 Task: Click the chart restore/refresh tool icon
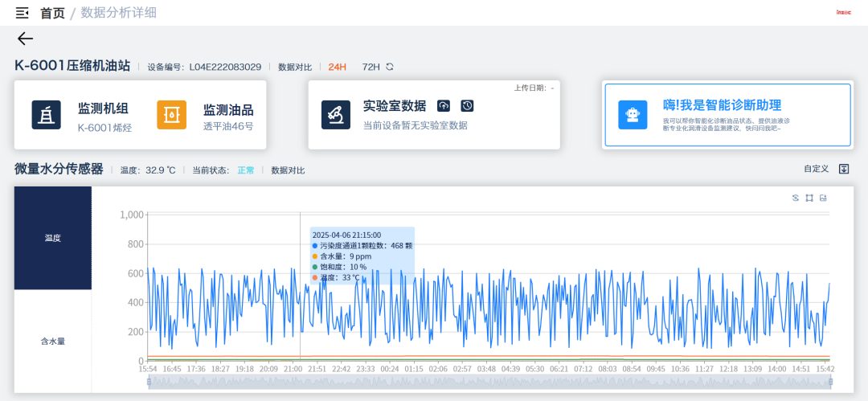pyautogui.click(x=796, y=198)
